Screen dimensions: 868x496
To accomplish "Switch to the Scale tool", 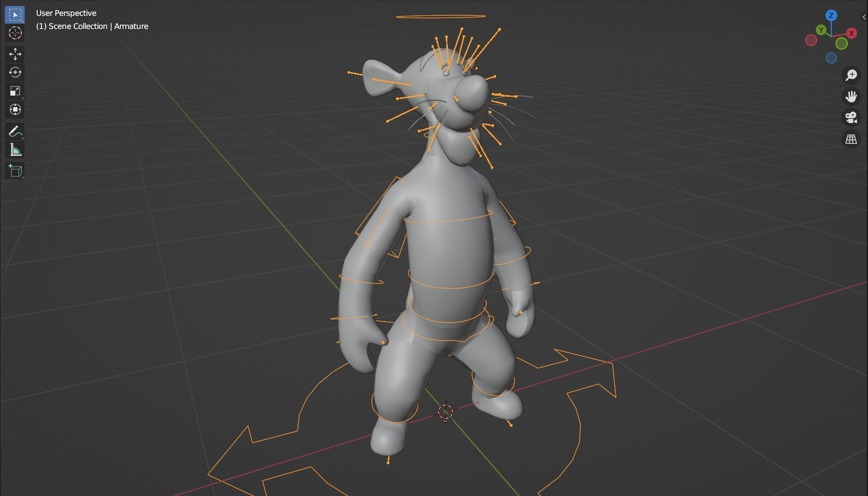I will (15, 91).
